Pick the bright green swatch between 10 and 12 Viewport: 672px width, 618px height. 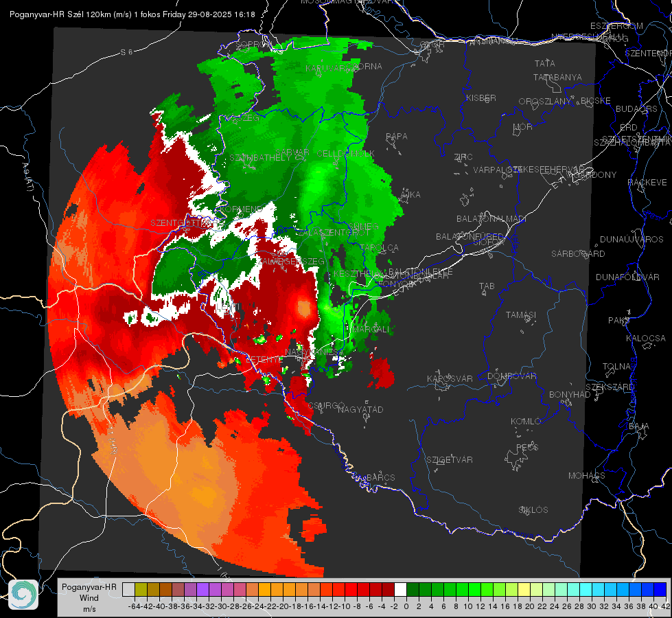474,590
